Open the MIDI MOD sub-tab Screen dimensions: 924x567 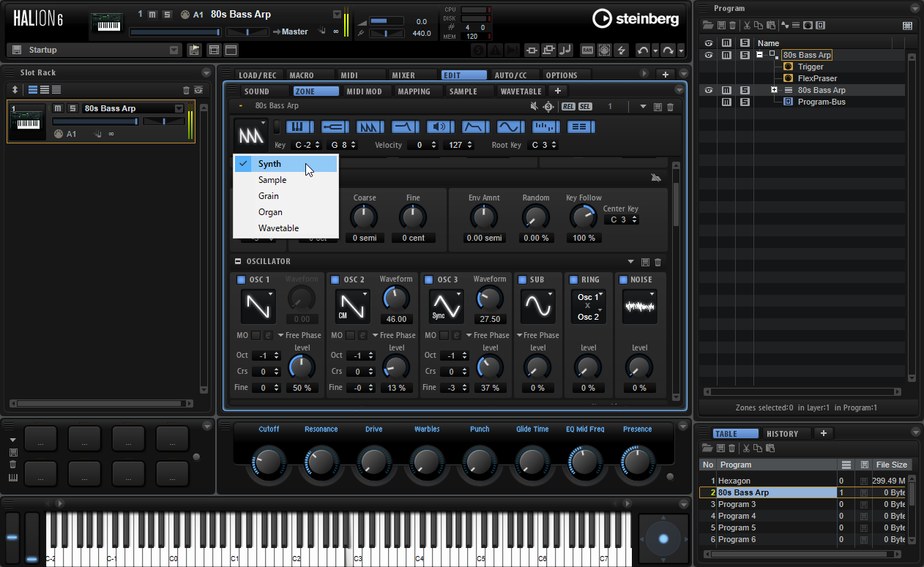click(x=365, y=91)
